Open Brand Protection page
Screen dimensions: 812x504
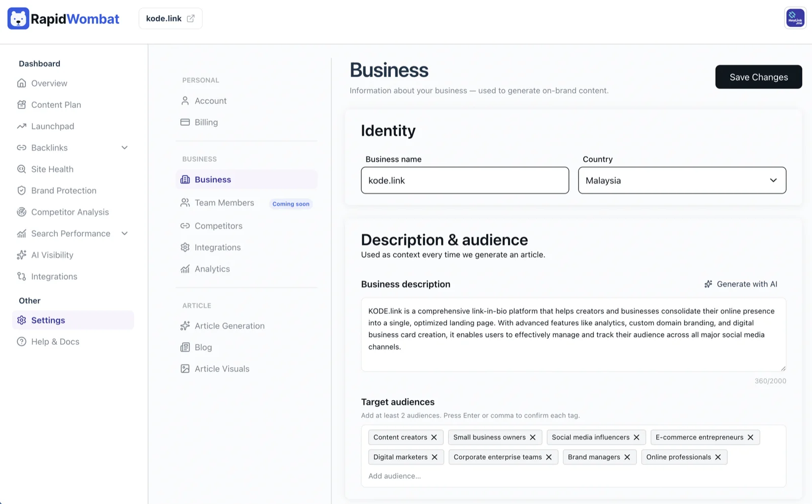pos(64,191)
